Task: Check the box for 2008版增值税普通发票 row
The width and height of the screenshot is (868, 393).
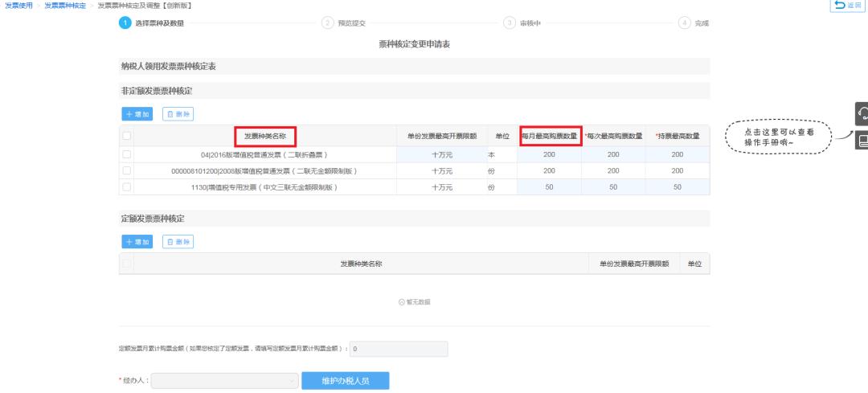Action: [x=126, y=170]
